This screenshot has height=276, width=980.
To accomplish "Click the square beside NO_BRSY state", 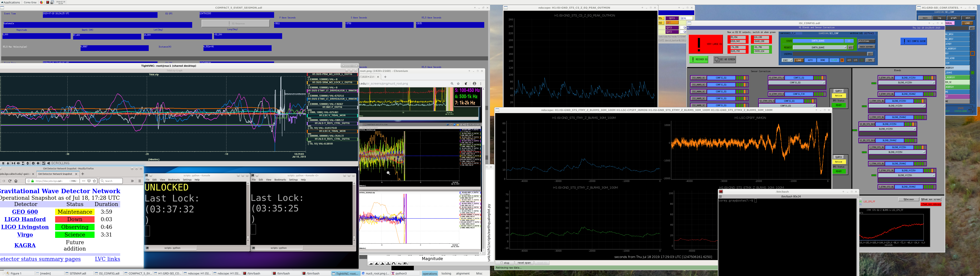I will (972, 39).
